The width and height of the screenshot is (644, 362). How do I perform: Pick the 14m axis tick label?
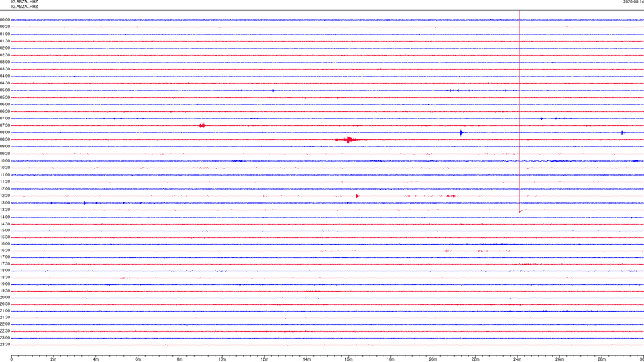click(307, 359)
